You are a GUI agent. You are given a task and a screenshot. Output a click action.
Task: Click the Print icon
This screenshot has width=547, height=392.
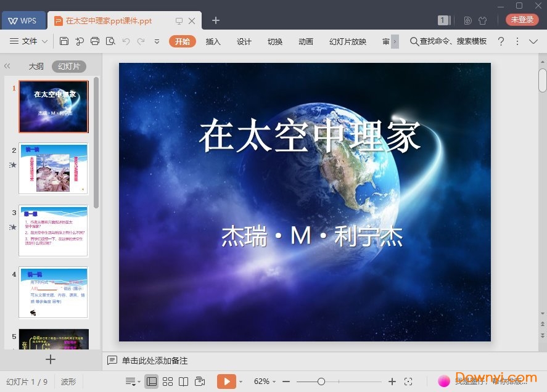click(x=94, y=41)
